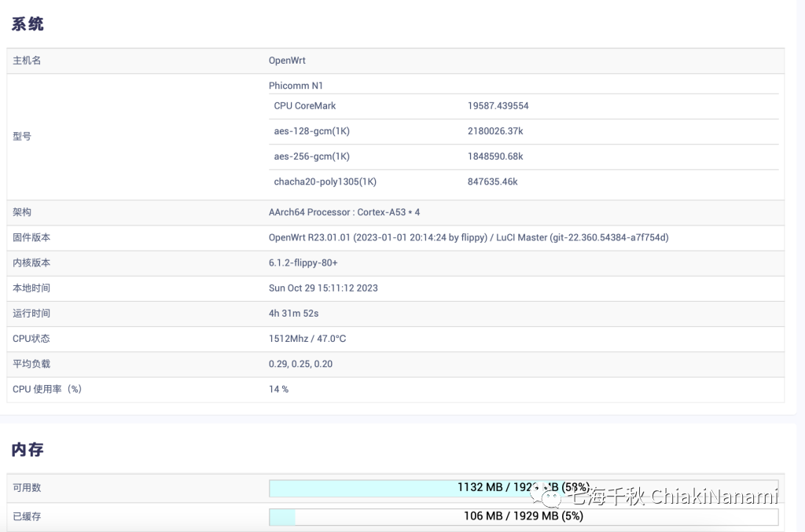Image resolution: width=805 pixels, height=532 pixels.
Task: Click the 系统 section heading
Action: pos(28,24)
